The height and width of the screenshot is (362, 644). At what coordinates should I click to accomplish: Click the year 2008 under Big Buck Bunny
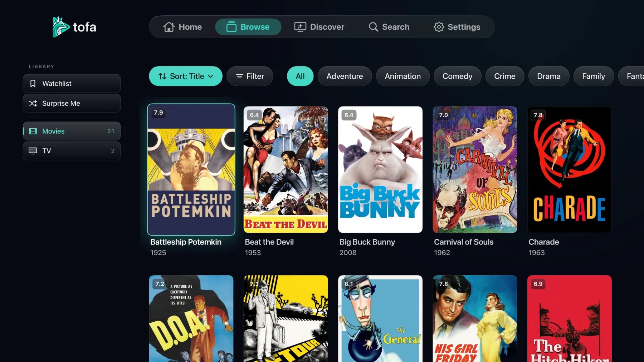point(348,253)
